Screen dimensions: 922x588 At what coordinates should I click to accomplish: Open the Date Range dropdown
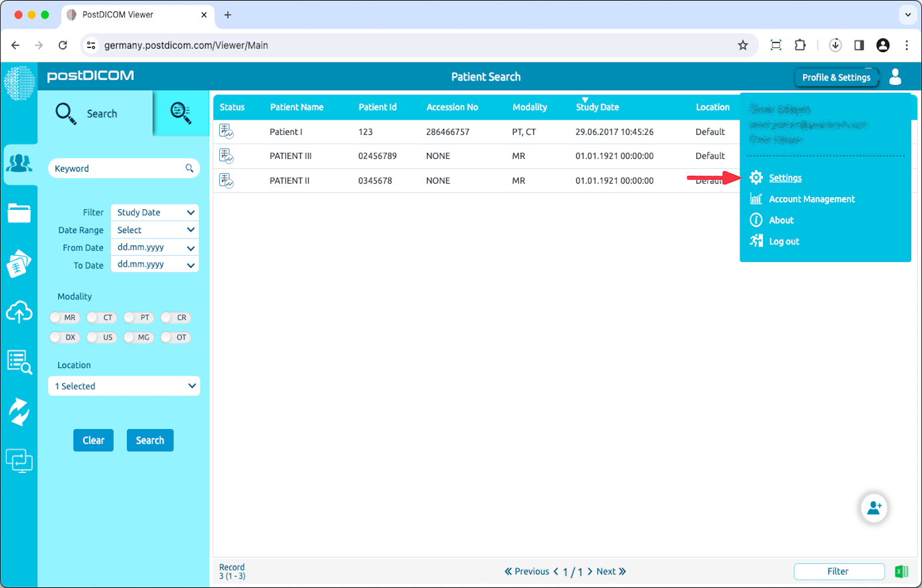click(x=154, y=230)
